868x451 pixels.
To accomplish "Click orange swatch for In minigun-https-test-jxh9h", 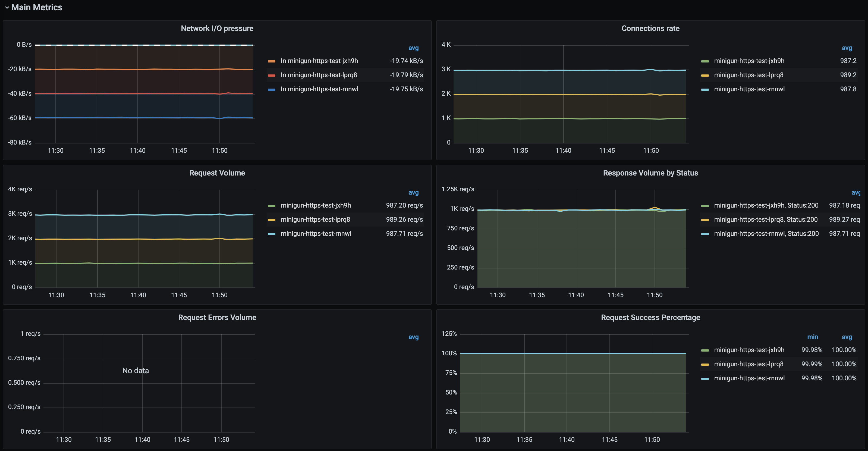I will [272, 61].
